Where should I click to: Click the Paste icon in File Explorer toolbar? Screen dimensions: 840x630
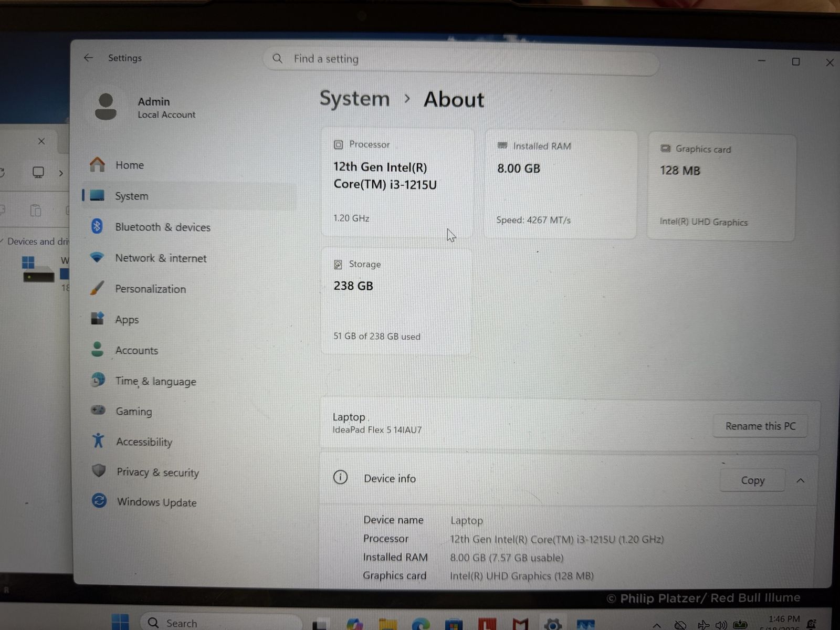[x=35, y=211]
